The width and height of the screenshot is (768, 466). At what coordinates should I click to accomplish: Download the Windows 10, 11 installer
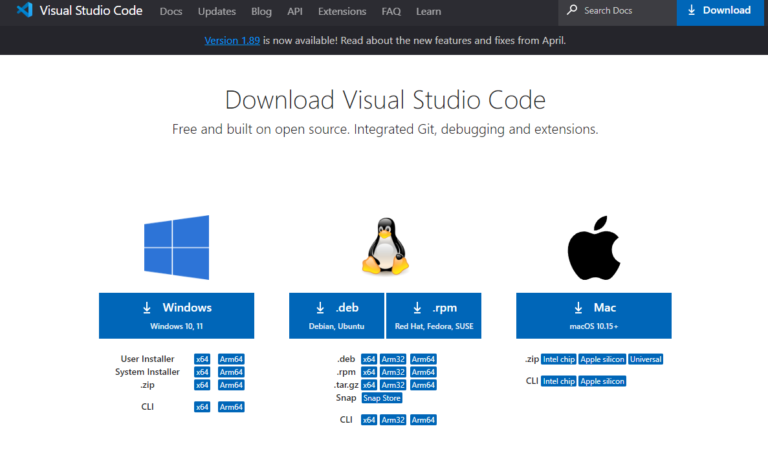[176, 315]
